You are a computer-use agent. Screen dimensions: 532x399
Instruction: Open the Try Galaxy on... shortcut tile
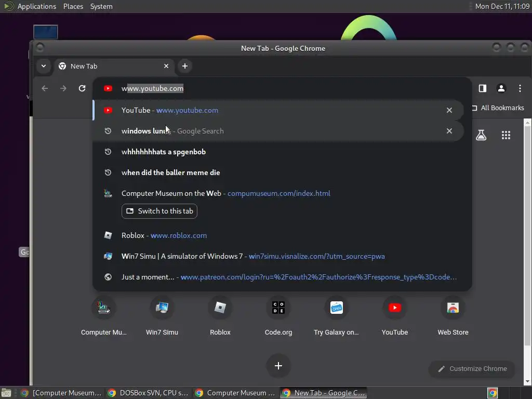click(x=336, y=316)
